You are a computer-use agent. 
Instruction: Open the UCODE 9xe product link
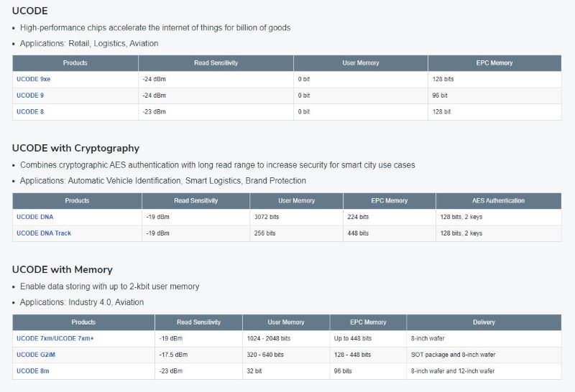click(33, 79)
